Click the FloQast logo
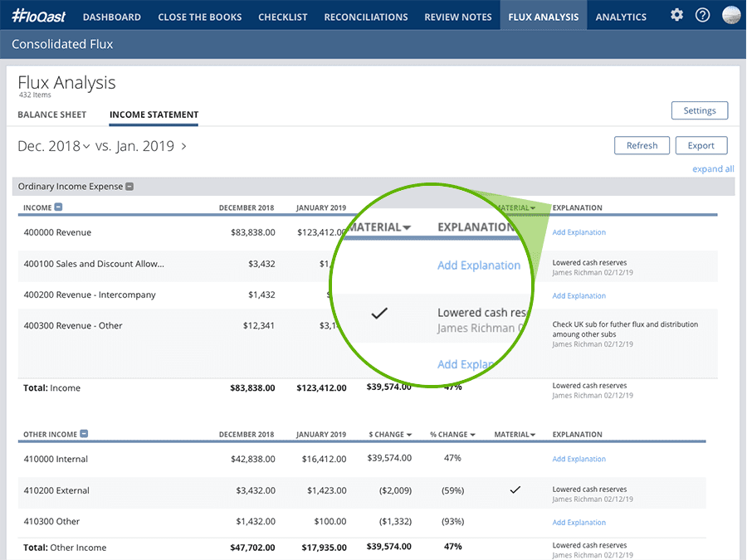The height and width of the screenshot is (560, 747). pos(38,17)
